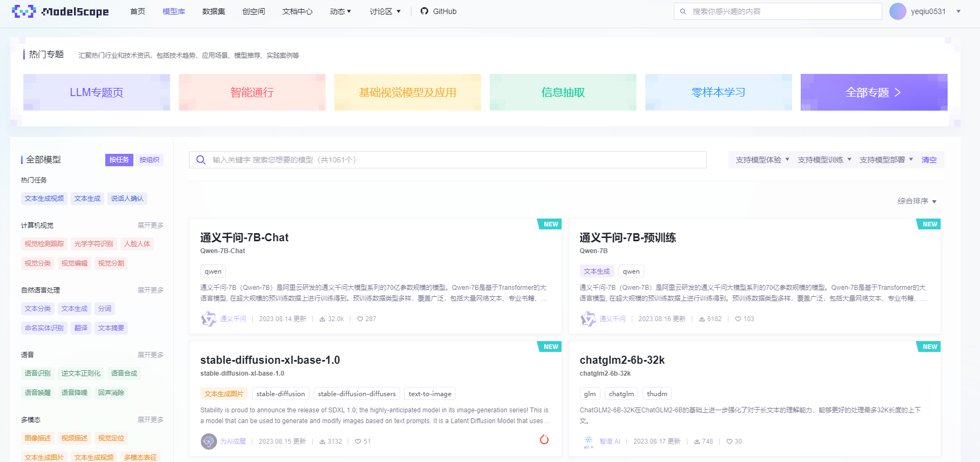Open the 通义千问-7B-Chat model title
980x462 pixels.
244,237
